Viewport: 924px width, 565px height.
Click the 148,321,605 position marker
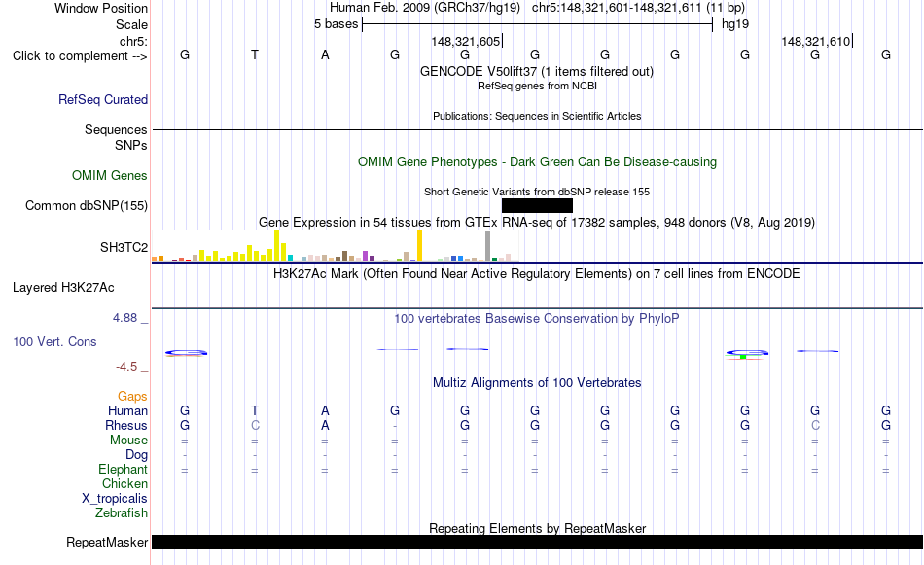[x=466, y=41]
